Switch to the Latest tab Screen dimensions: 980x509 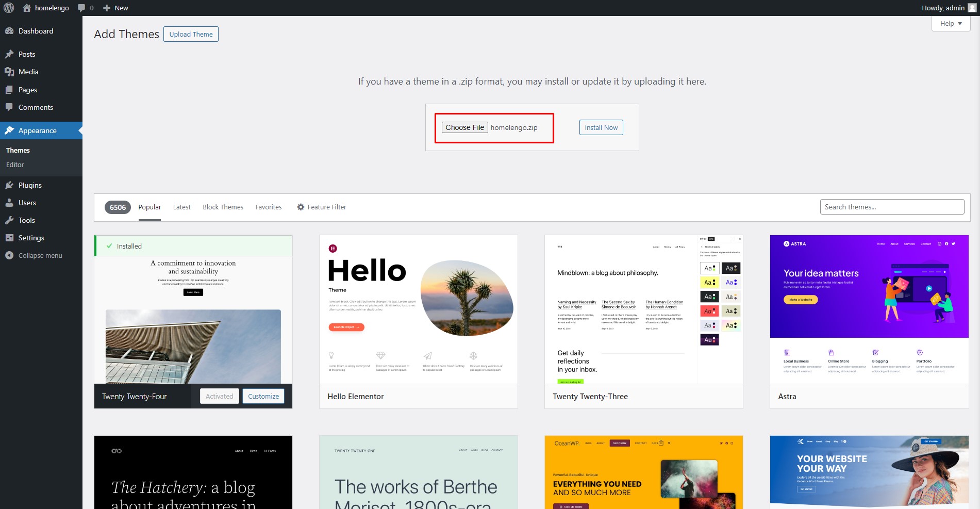click(182, 207)
